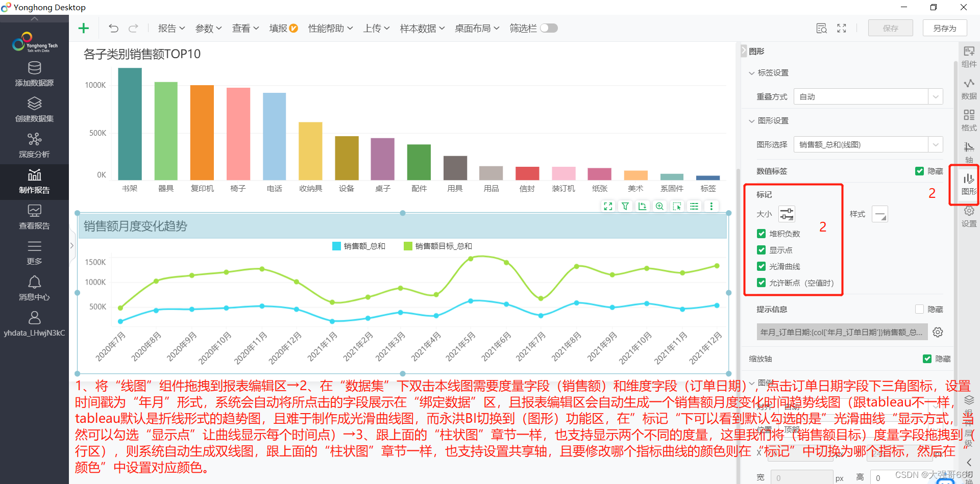The image size is (980, 484).
Task: Open 消息中心 notifications
Action: tap(34, 288)
